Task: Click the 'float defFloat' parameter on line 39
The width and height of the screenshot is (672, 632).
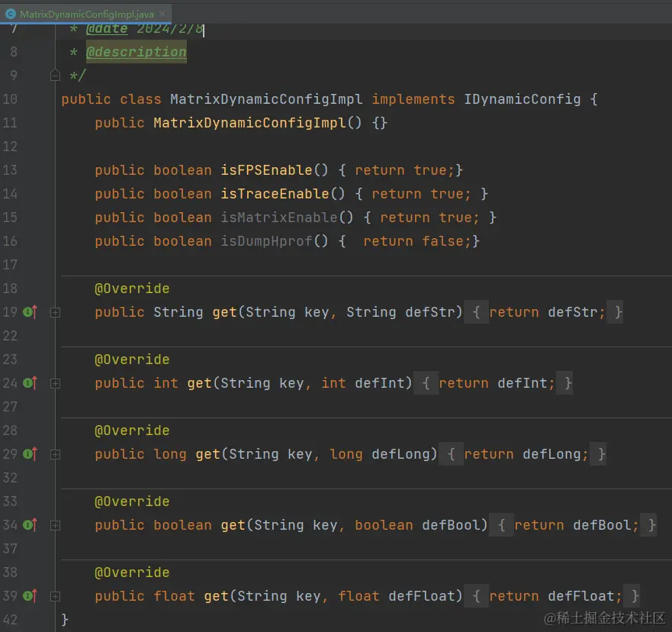Action: pos(397,595)
